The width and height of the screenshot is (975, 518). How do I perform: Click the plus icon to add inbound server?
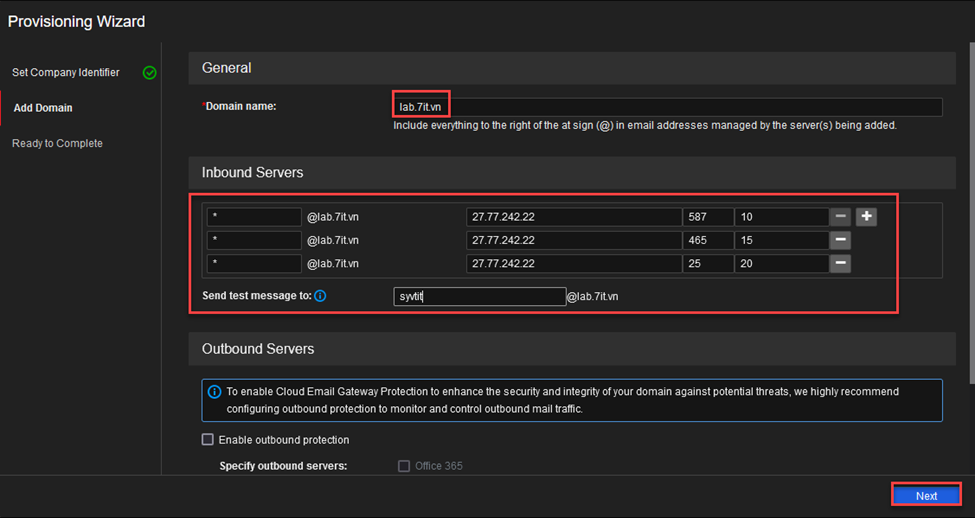866,217
